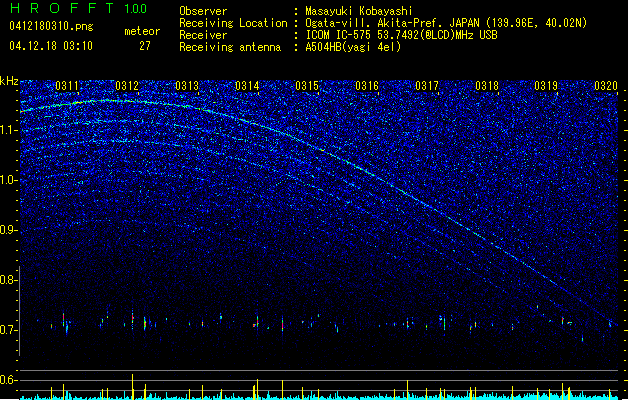Click the 'meteor' label
Viewport: 629px width, 400px height.
[142, 31]
